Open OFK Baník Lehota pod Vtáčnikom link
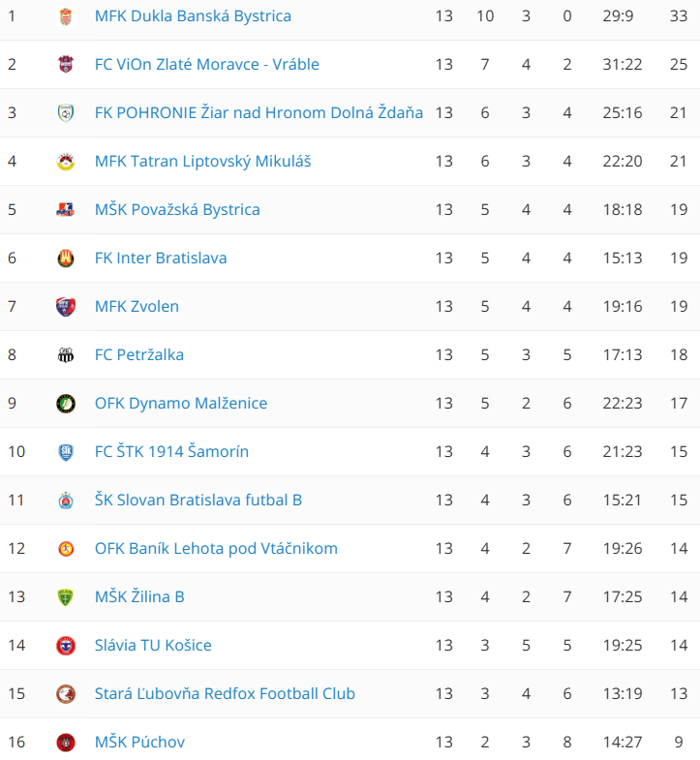This screenshot has height=760, width=700. tap(216, 548)
